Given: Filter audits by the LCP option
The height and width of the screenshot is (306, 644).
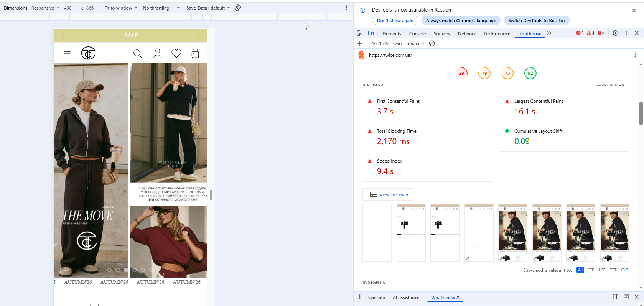Looking at the screenshot, I should (602, 270).
